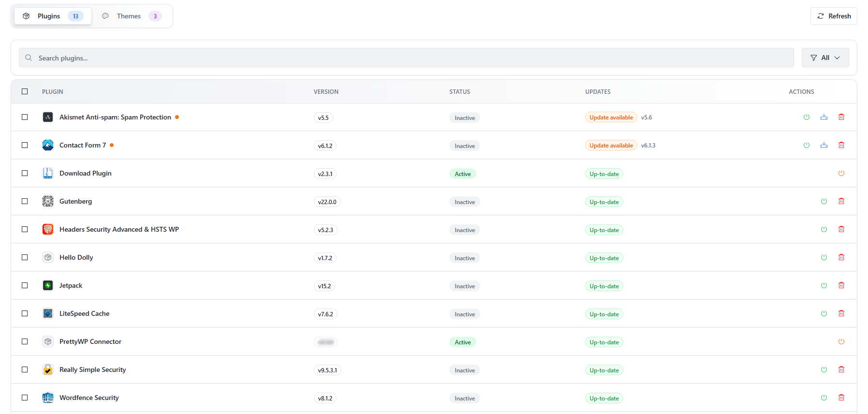Activate the Wordfence Security plugin
Viewport: 868px width, 414px height.
(x=824, y=398)
